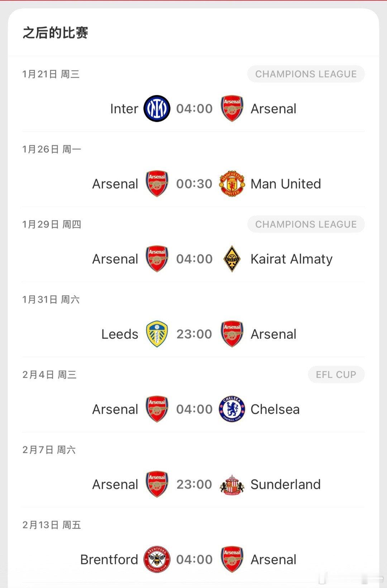Tap the Manchester United crest
387x588 pixels.
[232, 184]
